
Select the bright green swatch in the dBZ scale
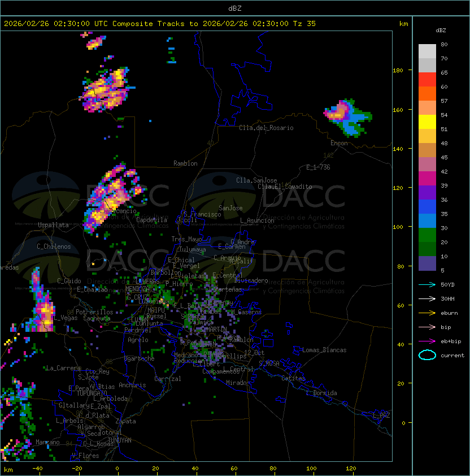tap(427, 235)
